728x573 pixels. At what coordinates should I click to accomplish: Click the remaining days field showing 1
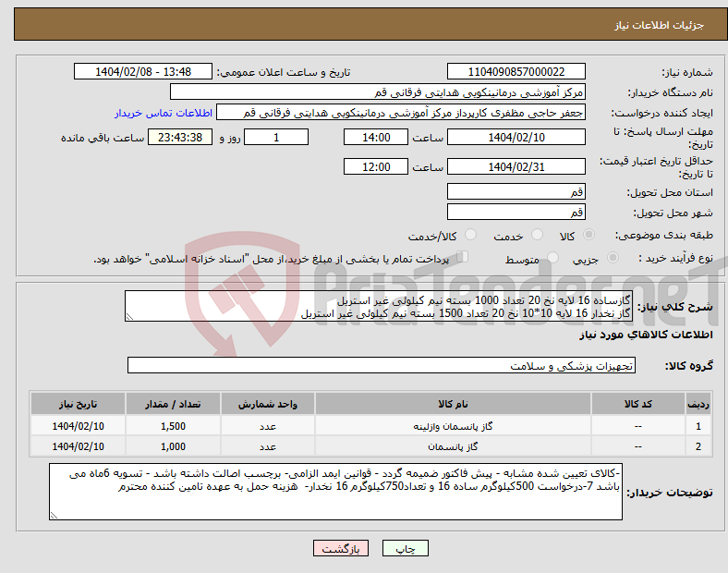pyautogui.click(x=276, y=138)
